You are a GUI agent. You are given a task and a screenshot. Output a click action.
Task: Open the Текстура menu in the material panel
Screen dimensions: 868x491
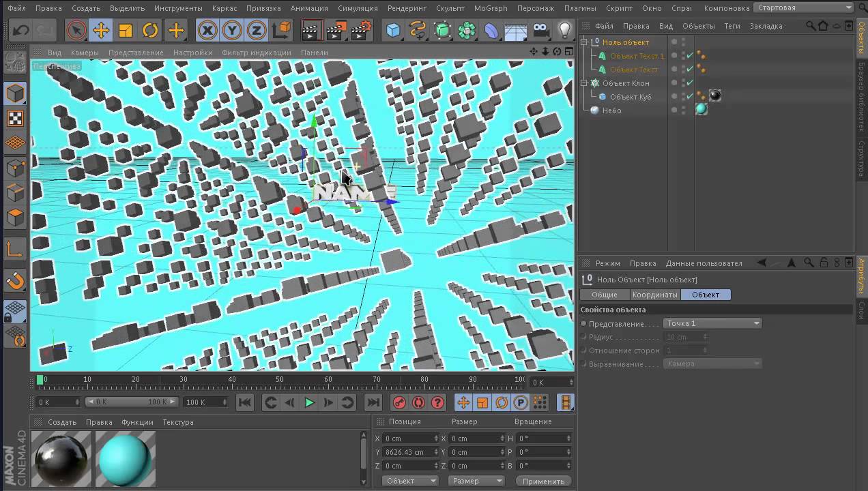click(x=178, y=422)
